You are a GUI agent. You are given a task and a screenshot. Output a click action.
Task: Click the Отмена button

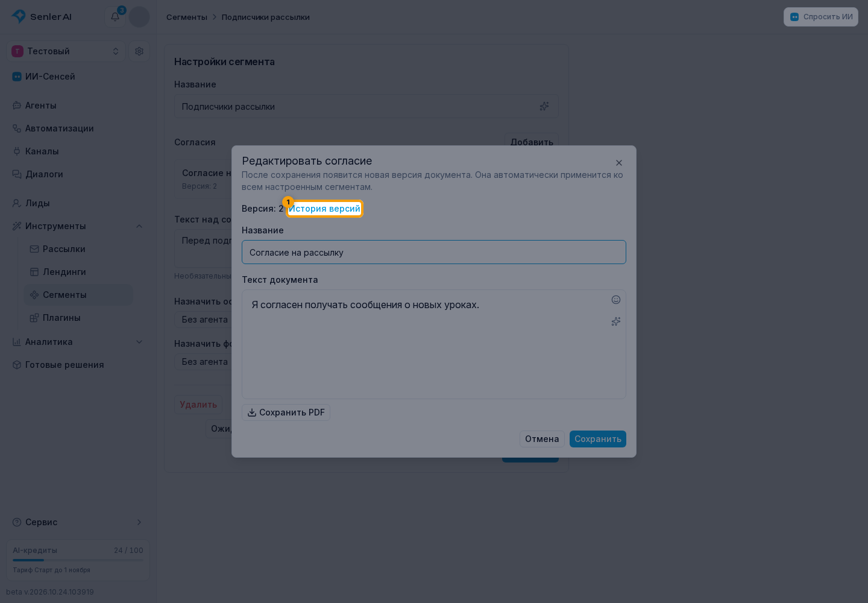[542, 439]
